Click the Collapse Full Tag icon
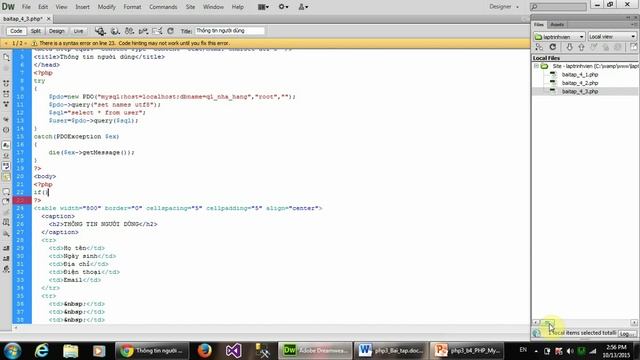Viewport: 640px width, 360px height. pyautogui.click(x=6, y=83)
